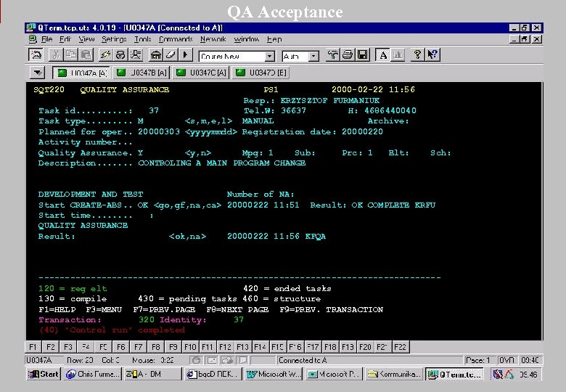Open the Settings menu
The image size is (566, 392).
(x=114, y=39)
